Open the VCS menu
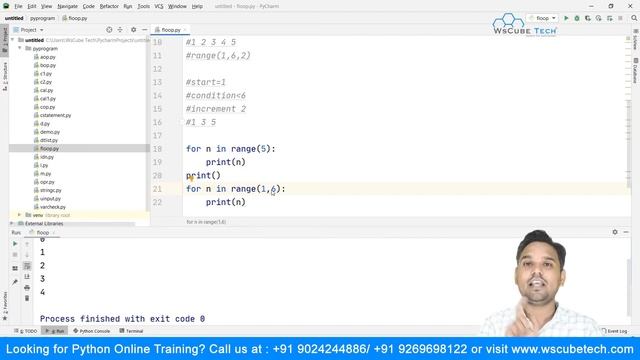The height and width of the screenshot is (360, 640). point(159,7)
